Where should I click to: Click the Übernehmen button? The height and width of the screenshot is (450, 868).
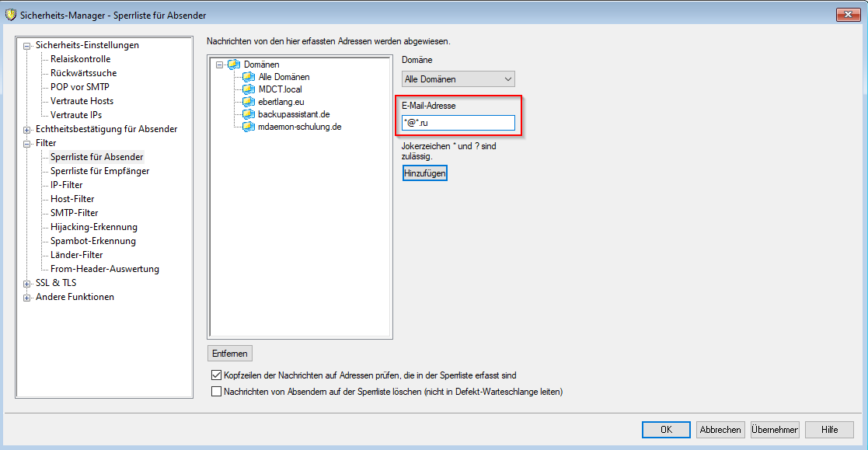point(775,430)
